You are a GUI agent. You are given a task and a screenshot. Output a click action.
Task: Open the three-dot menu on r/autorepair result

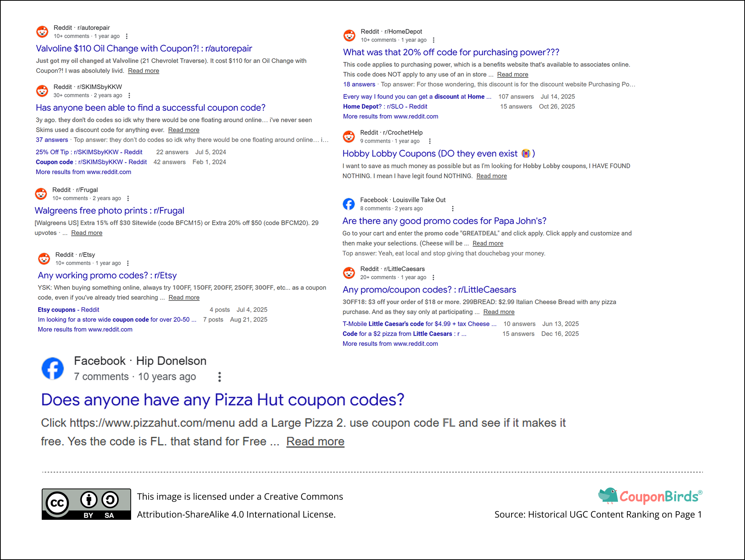point(127,36)
